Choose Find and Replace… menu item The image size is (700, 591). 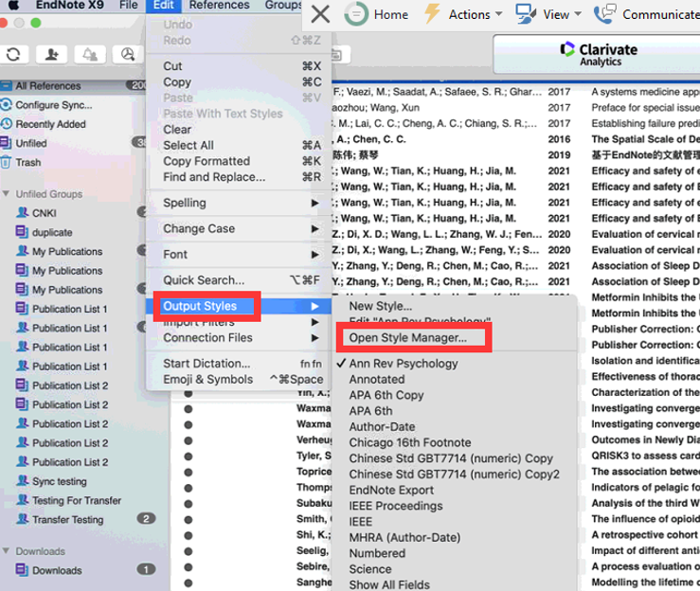[x=214, y=177]
